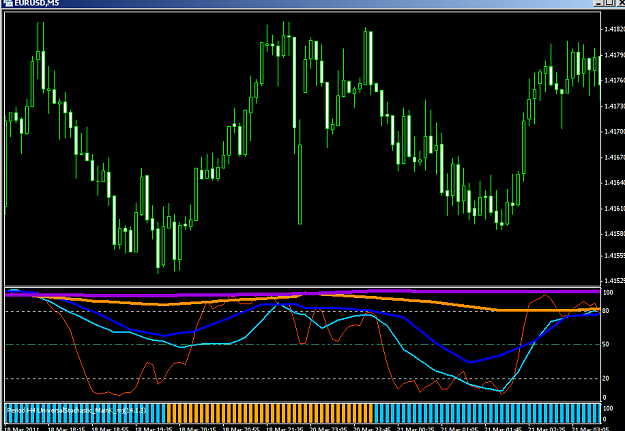Click the 1.4164 price label on the axis

tap(614, 183)
